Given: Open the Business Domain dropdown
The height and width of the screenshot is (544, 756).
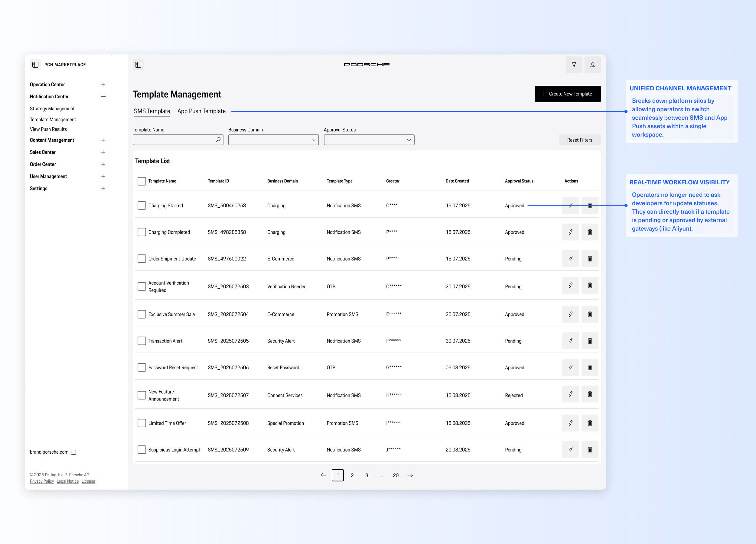Looking at the screenshot, I should 273,140.
